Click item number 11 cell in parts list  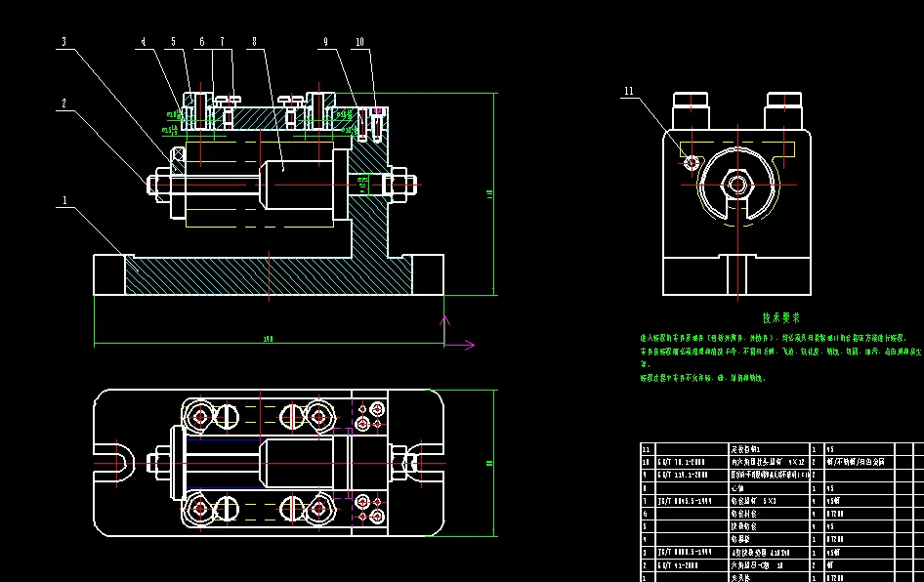(649, 449)
